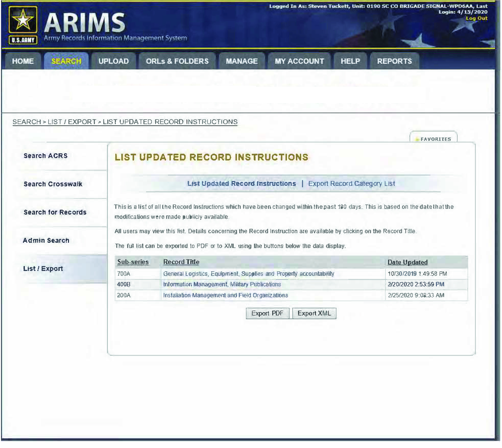Click LIST / EXPORT in the breadcrumb
Image resolution: width=502 pixels, height=448 pixels.
(x=72, y=122)
